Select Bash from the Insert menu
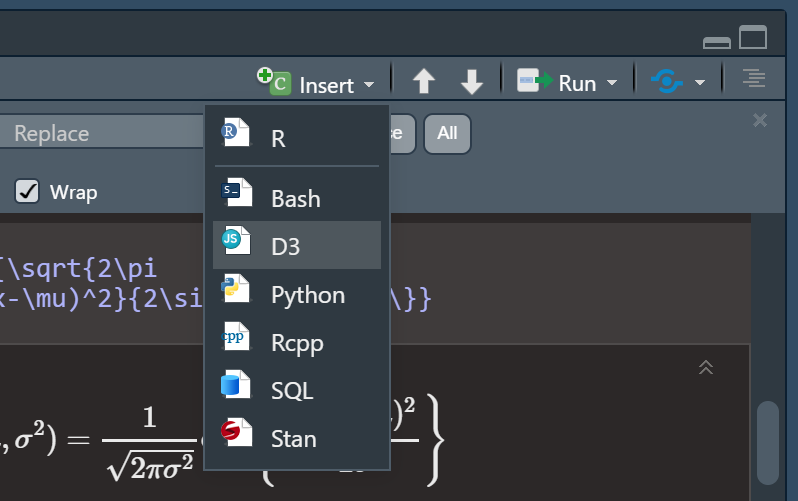Image resolution: width=798 pixels, height=501 pixels. (x=297, y=197)
